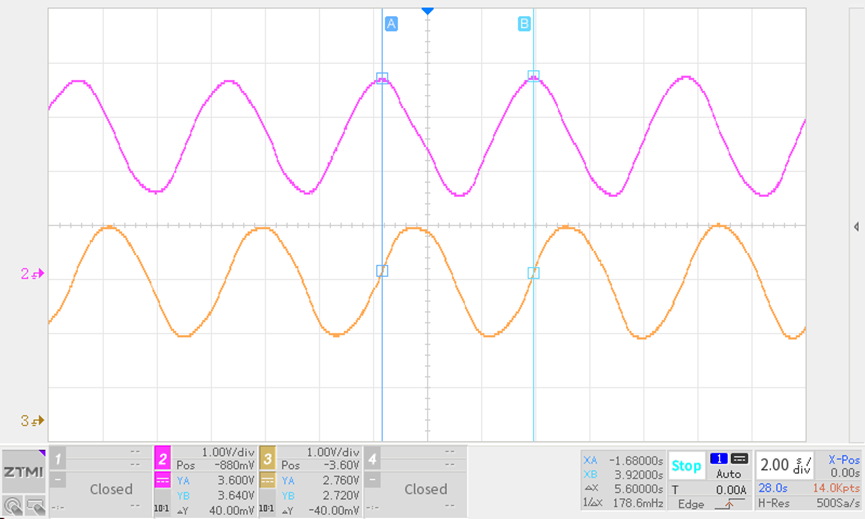This screenshot has width=865, height=519.
Task: Click channel 2 ΔY 40.00mV reading
Action: (x=215, y=511)
